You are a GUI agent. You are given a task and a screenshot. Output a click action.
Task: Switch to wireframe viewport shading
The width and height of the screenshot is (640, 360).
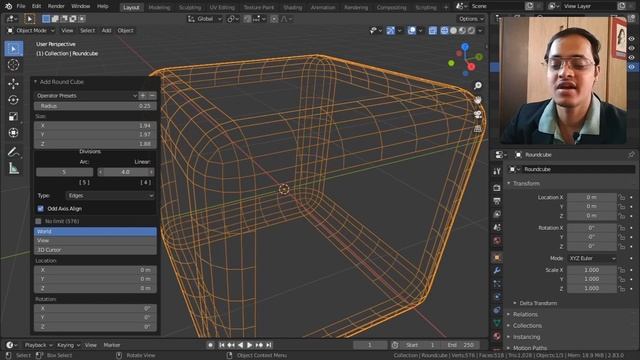pyautogui.click(x=444, y=31)
